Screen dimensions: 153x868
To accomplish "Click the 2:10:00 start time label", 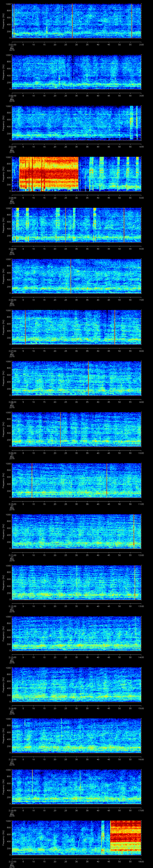I will 12,504.
